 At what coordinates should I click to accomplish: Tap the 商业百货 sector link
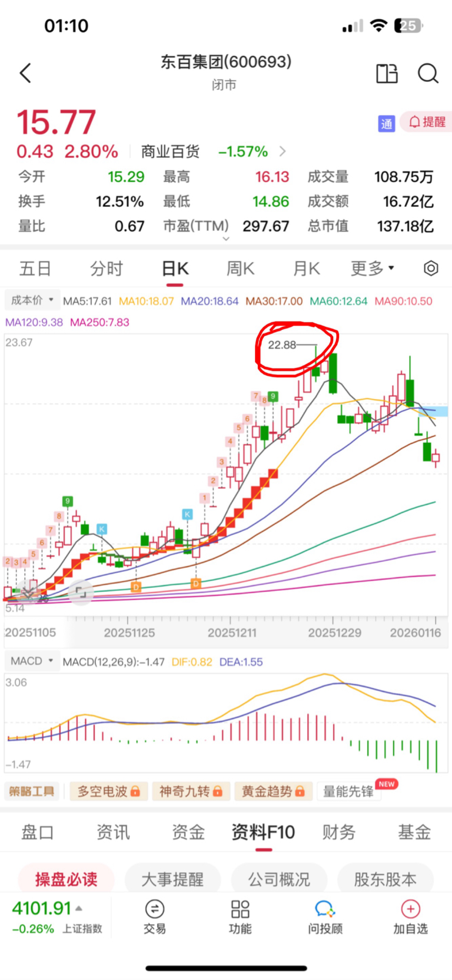(170, 151)
